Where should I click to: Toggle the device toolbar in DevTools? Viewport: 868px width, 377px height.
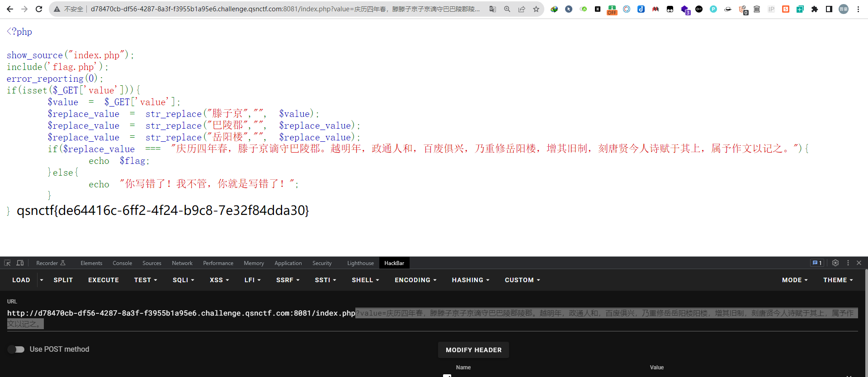[20, 263]
